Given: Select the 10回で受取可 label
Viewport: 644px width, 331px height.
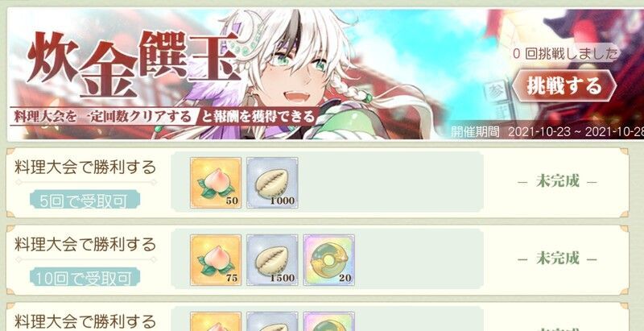Looking at the screenshot, I should click(85, 278).
